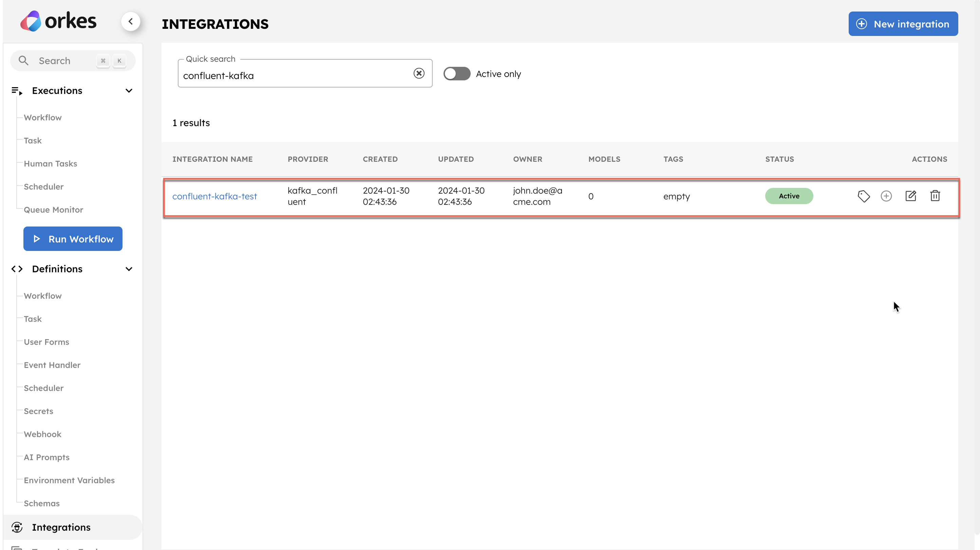Add a tag to confluent-kafka-test

click(864, 196)
